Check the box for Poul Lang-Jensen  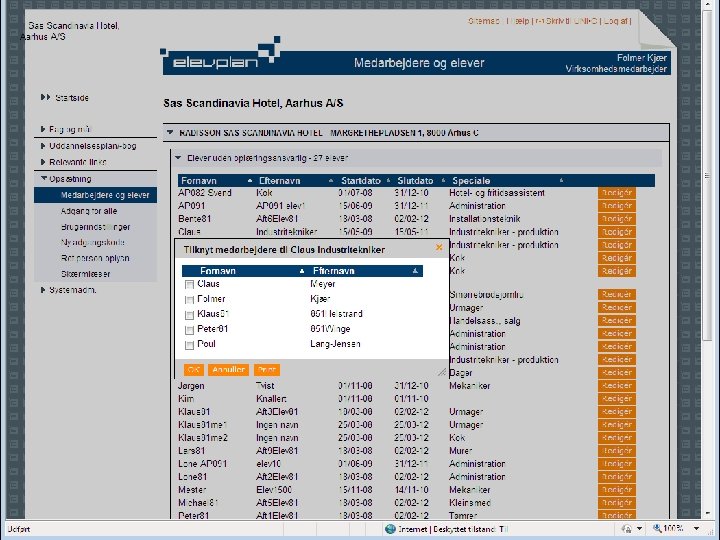coord(189,345)
